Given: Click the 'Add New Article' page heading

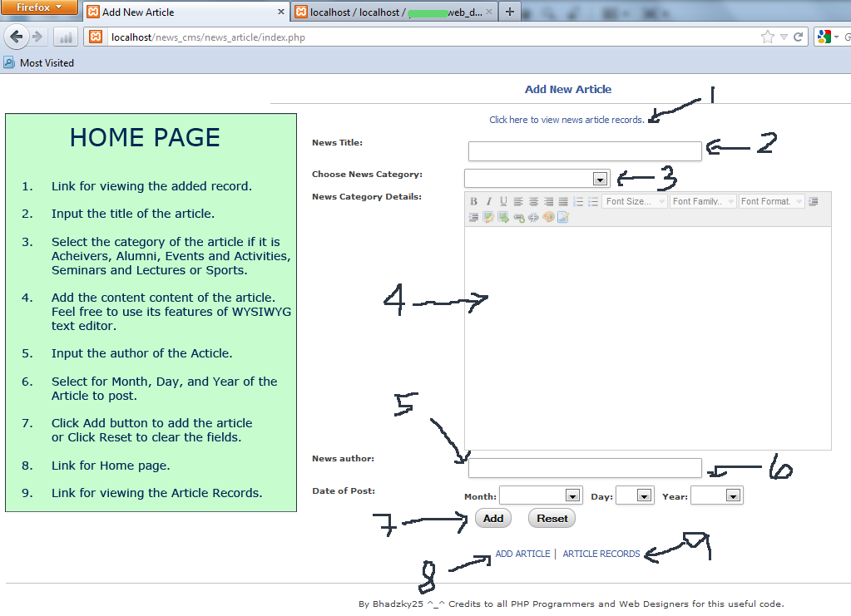Looking at the screenshot, I should tap(567, 90).
